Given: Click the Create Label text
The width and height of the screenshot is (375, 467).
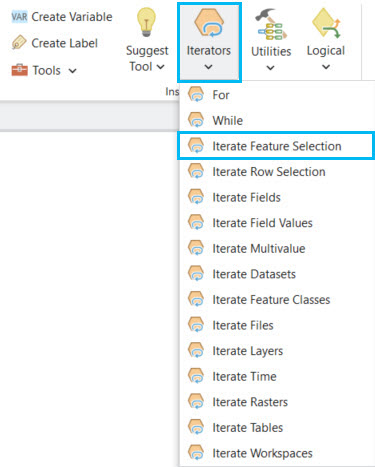Looking at the screenshot, I should [x=65, y=43].
